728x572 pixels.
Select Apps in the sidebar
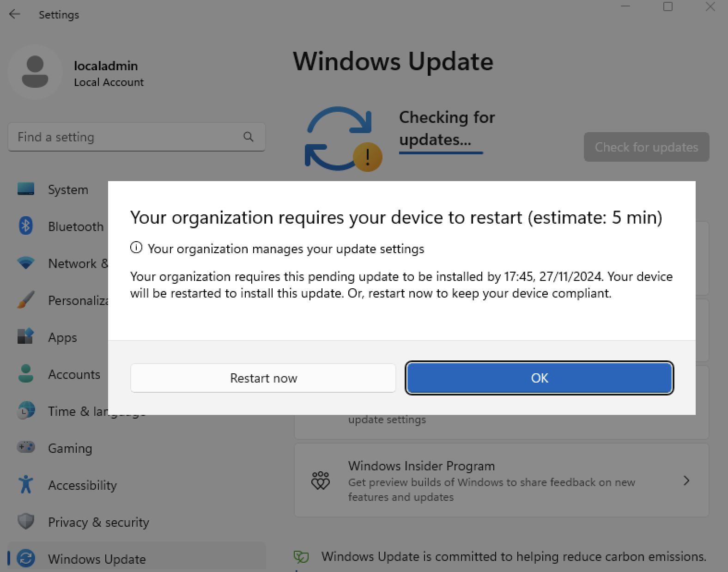click(62, 337)
